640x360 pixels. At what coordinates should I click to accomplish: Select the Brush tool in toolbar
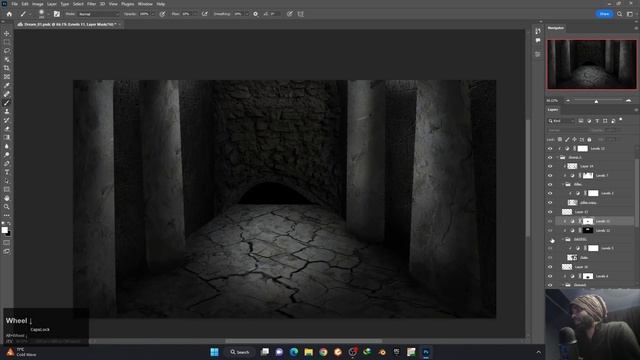pos(7,103)
